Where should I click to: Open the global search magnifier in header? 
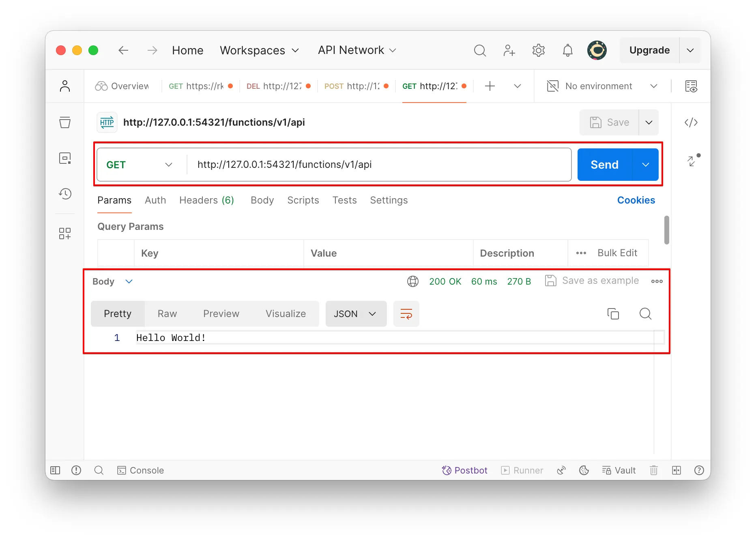(480, 50)
